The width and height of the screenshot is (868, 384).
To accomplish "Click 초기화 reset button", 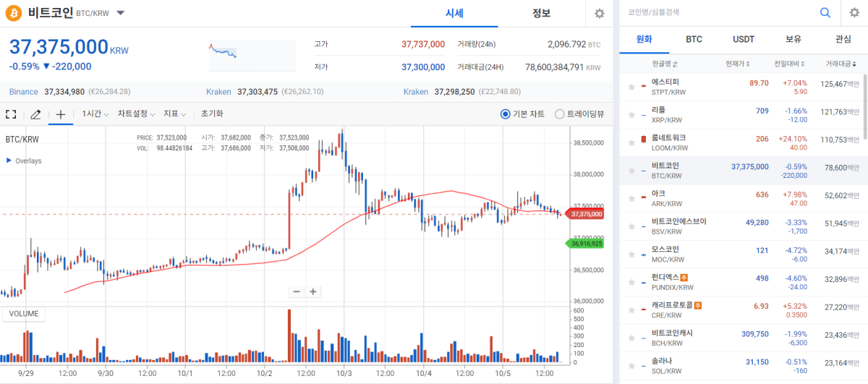I will click(212, 114).
